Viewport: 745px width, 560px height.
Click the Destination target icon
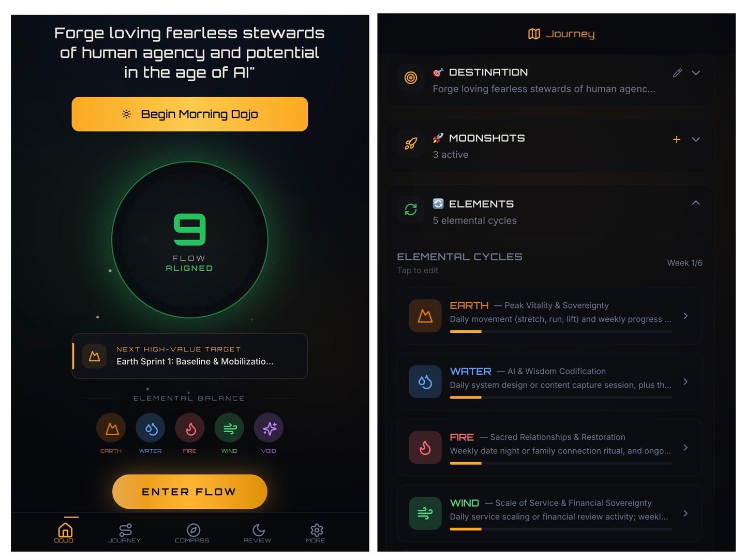coord(411,78)
